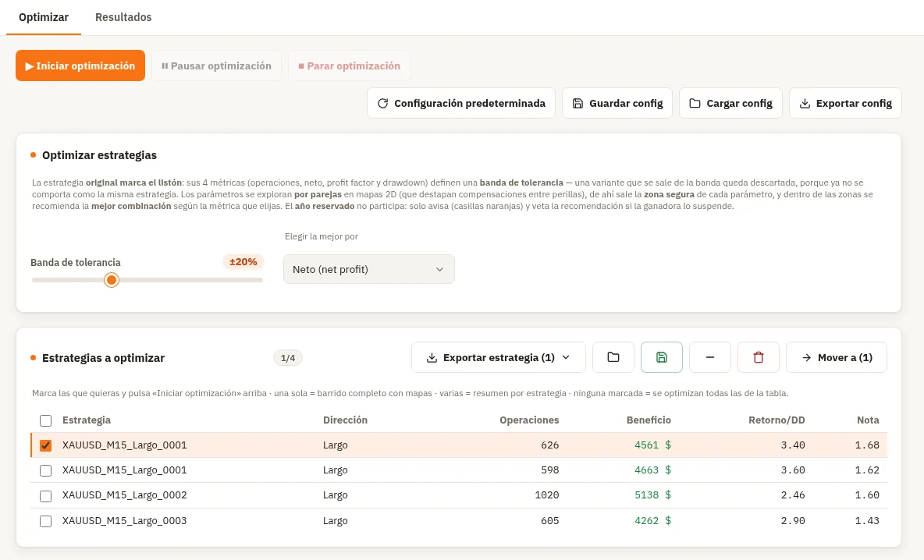Screen dimensions: 924x560
Task: Switch to the Resultados tab
Action: click(x=123, y=17)
